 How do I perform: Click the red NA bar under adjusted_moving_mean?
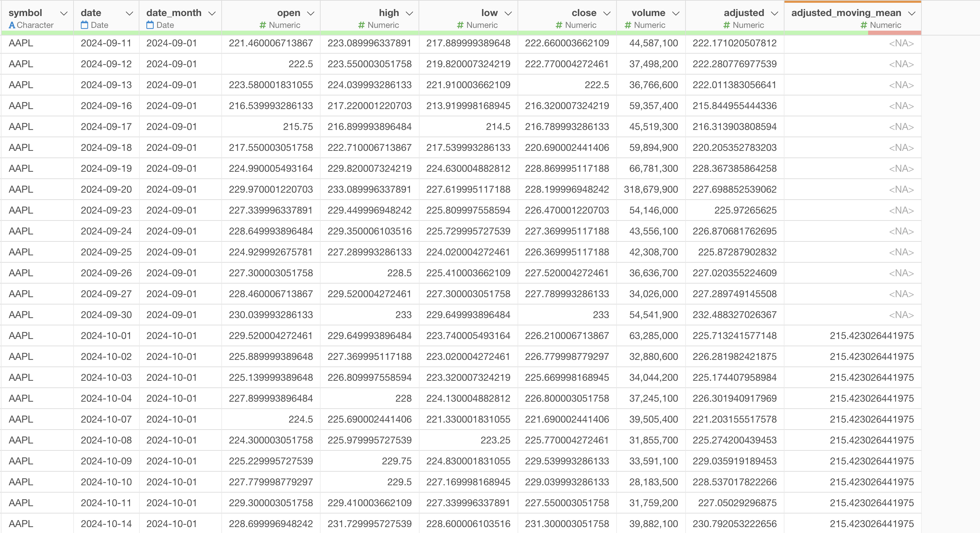pos(894,33)
